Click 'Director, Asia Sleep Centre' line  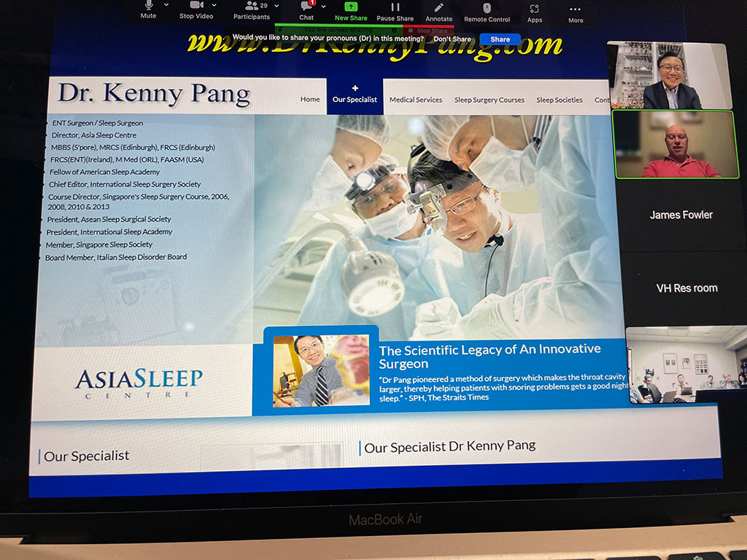tap(94, 135)
